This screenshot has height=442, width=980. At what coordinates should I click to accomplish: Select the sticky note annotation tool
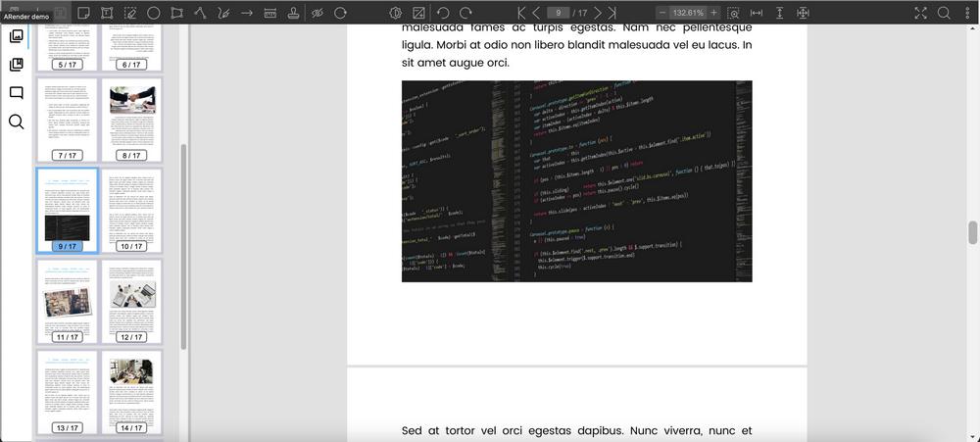coord(83,13)
